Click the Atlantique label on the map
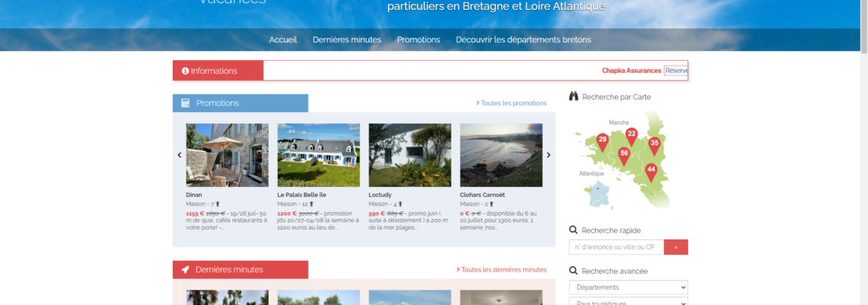Screen dimensions: 868x305 592,174
